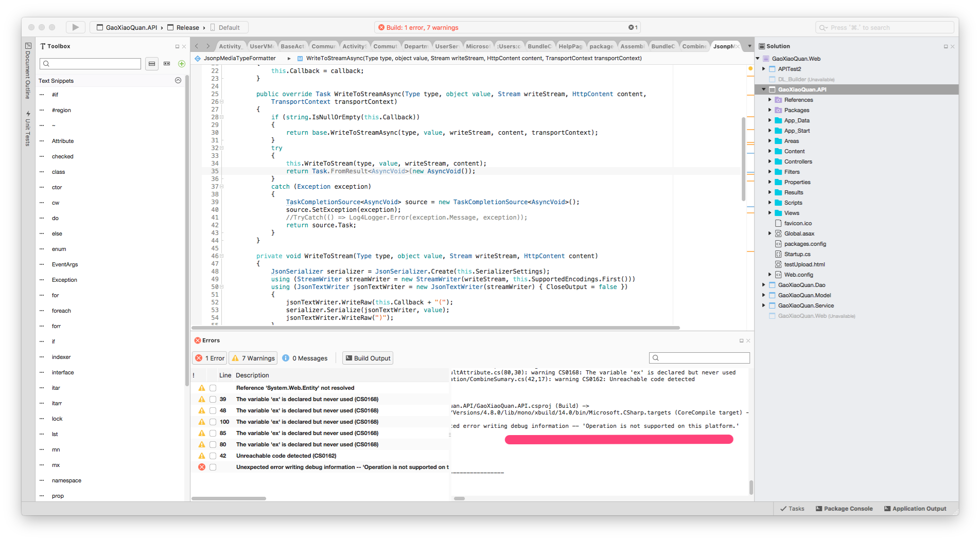Open the GaoXiaoQuan.API startup project selector
The image size is (980, 541).
[127, 28]
